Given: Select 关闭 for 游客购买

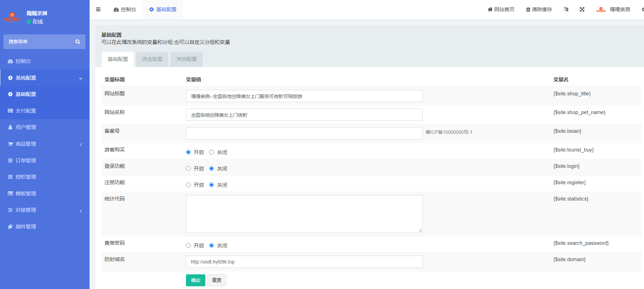Looking at the screenshot, I should (x=211, y=152).
